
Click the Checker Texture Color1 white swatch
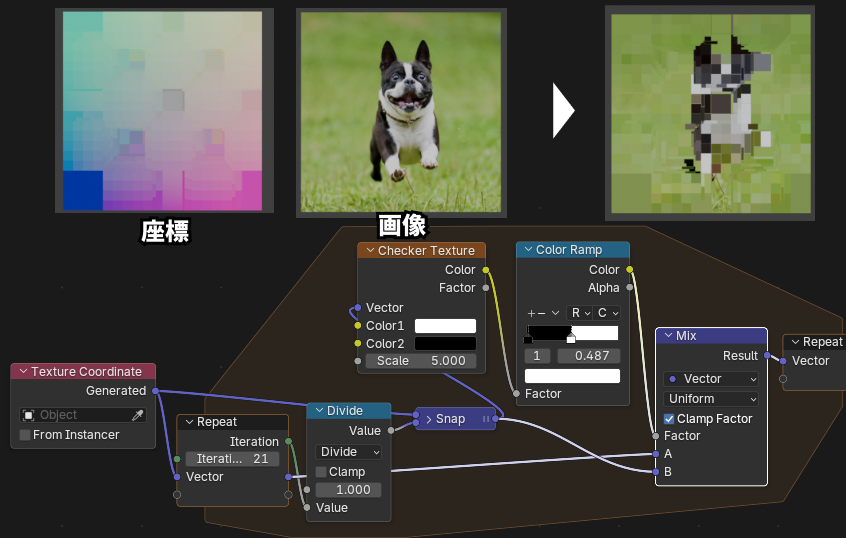[445, 326]
